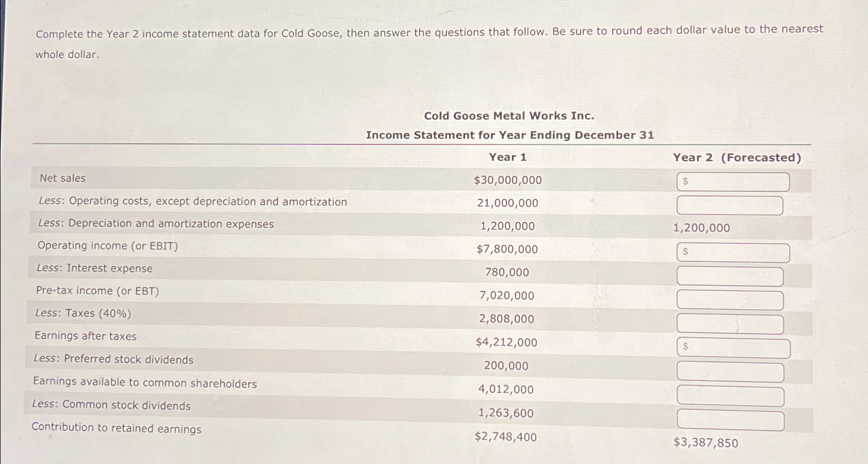868x464 pixels.
Task: Click the Earnings available to common shareholders field
Action: click(x=730, y=396)
